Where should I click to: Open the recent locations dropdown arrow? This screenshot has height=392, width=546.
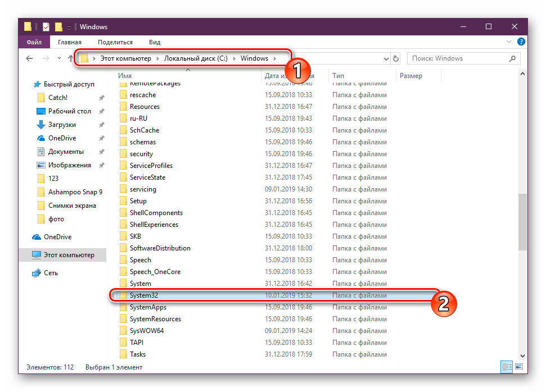[59, 58]
